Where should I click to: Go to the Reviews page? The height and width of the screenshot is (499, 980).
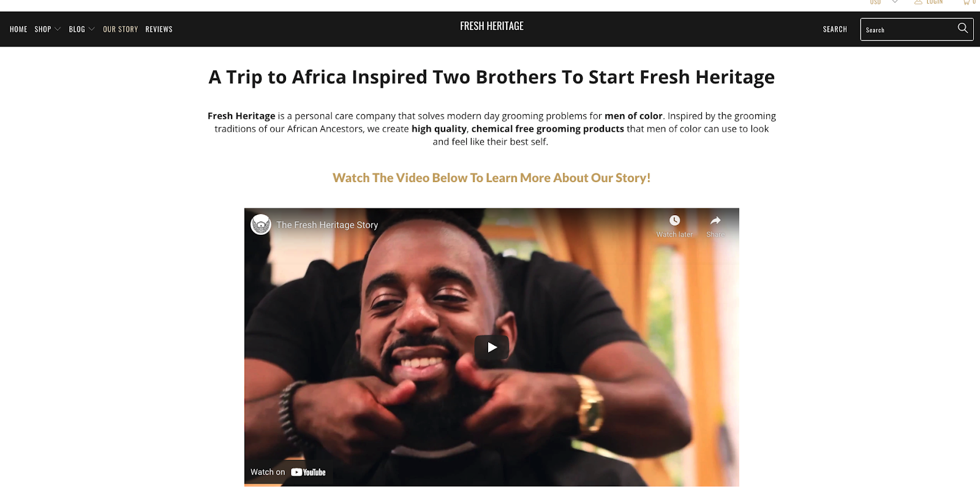point(159,29)
